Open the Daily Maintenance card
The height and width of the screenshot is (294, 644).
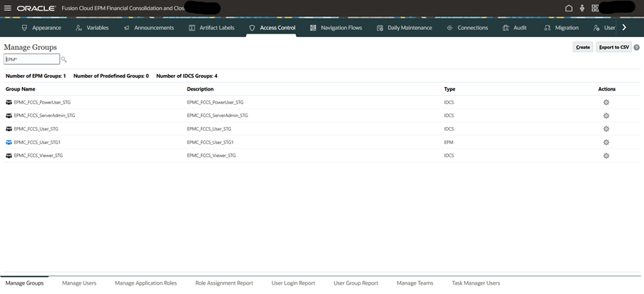404,28
